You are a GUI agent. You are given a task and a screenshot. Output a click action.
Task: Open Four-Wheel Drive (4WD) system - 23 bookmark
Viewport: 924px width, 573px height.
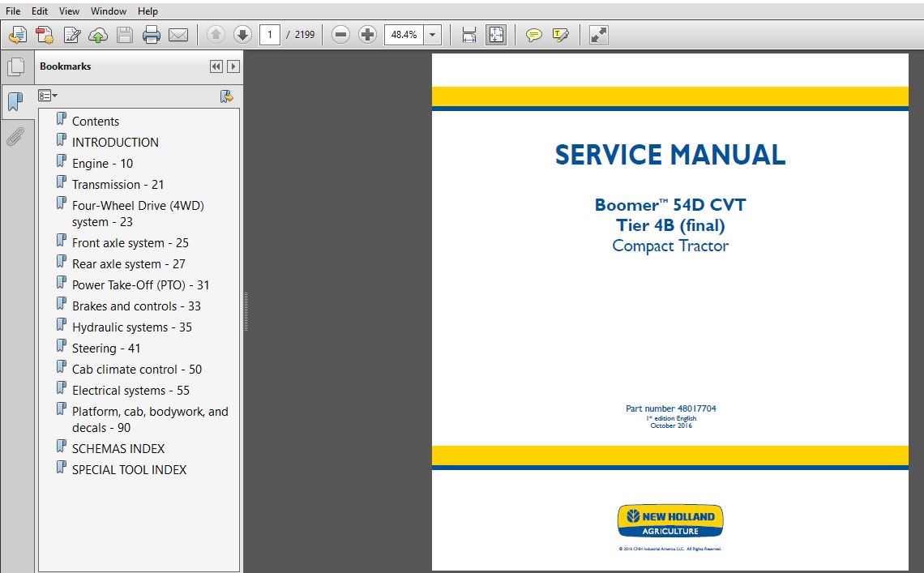click(138, 213)
